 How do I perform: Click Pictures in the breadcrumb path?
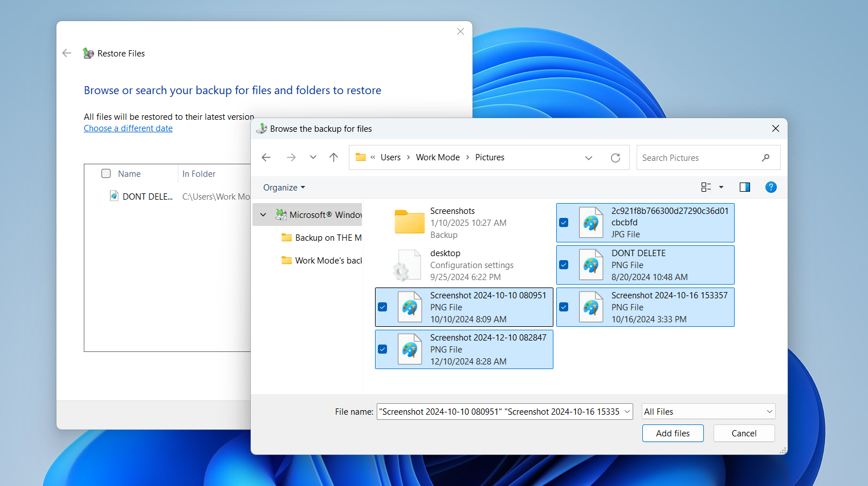490,157
